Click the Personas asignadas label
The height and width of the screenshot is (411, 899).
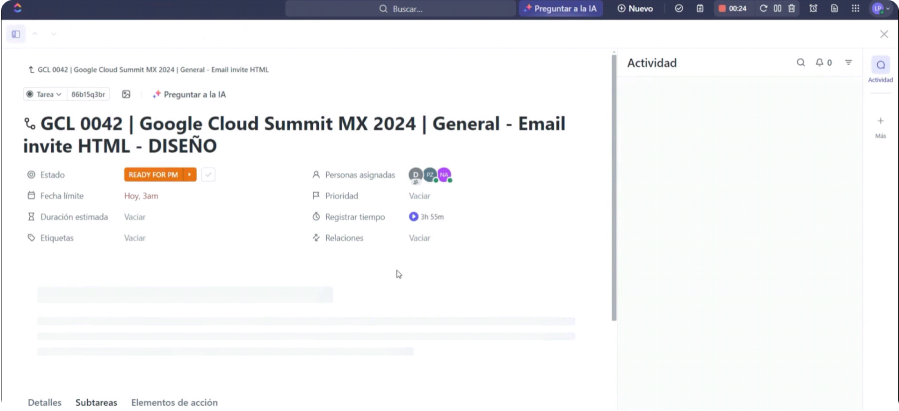[x=360, y=175]
